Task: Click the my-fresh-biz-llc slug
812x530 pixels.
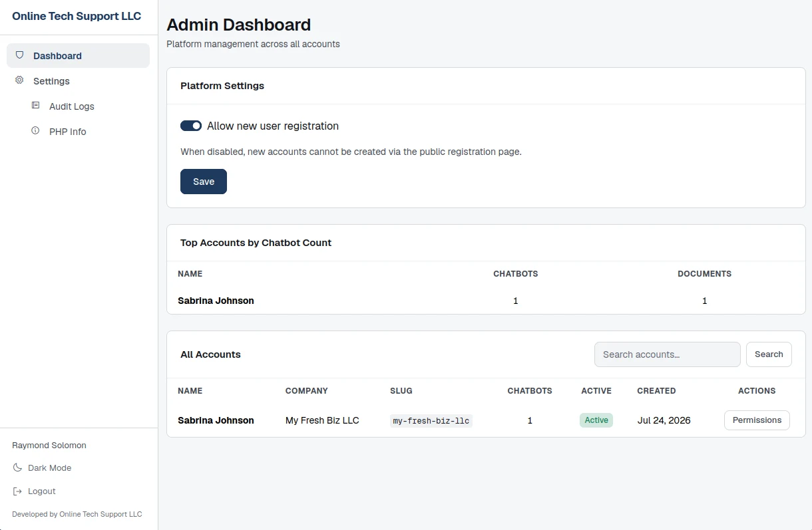Action: coord(431,421)
